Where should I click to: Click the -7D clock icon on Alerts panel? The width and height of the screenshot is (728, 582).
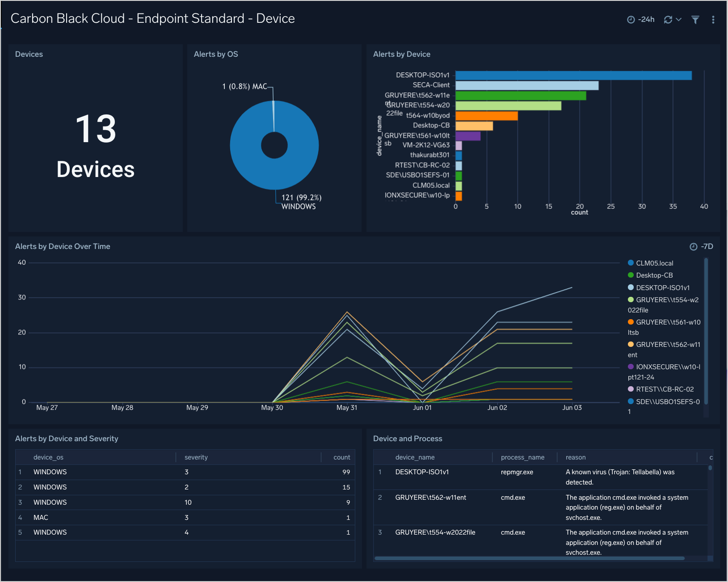(x=693, y=246)
